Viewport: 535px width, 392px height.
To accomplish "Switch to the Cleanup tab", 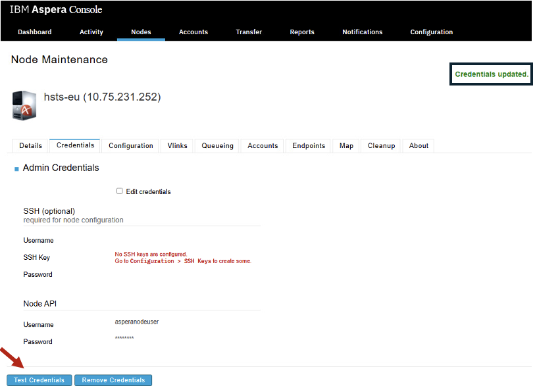I will coord(381,145).
